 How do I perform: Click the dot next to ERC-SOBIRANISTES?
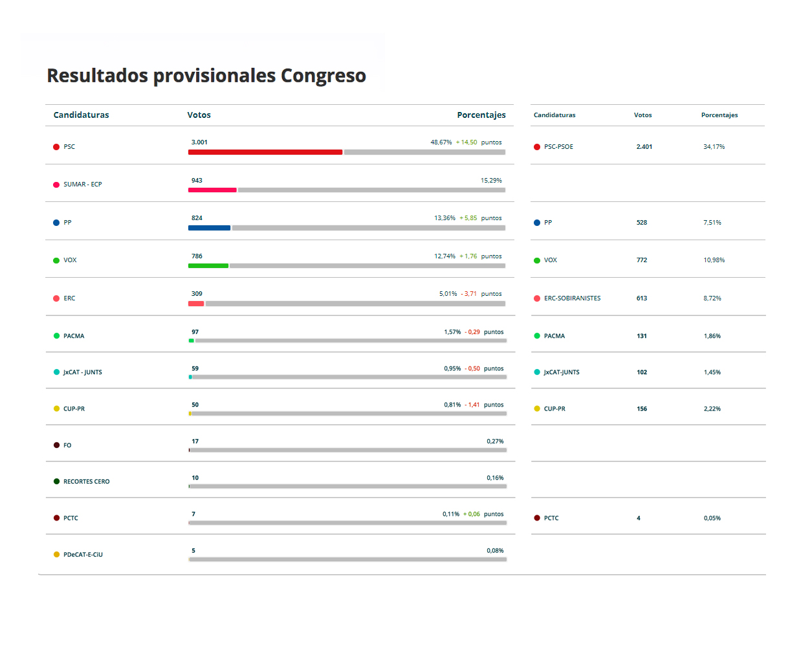pyautogui.click(x=537, y=298)
